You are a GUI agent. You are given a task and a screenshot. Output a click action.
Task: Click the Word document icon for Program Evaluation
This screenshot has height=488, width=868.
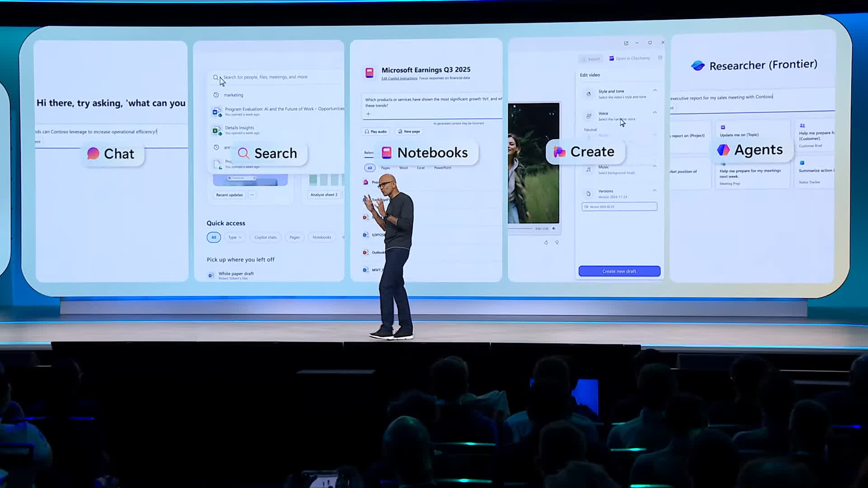point(217,112)
